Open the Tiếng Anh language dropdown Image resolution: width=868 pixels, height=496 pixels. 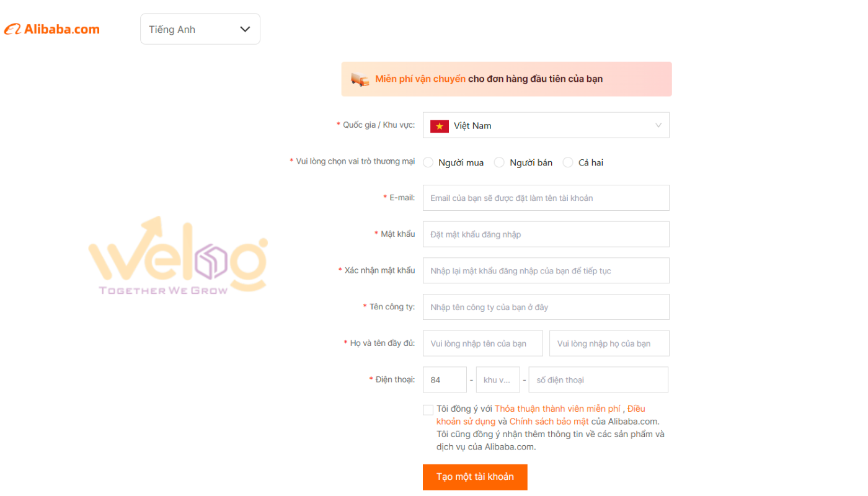pyautogui.click(x=200, y=29)
